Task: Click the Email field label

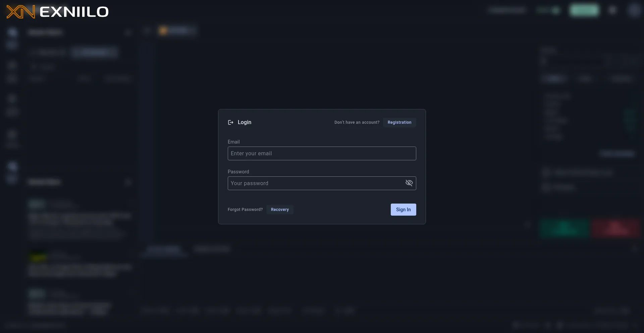Action: pos(233,142)
